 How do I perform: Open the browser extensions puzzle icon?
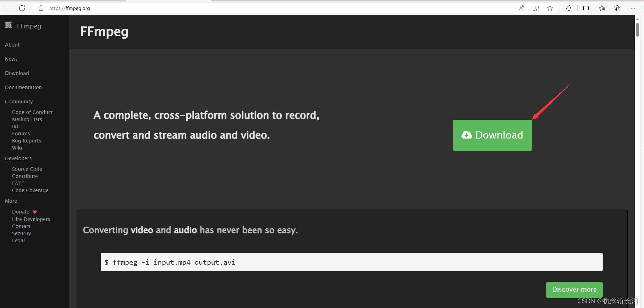tap(569, 8)
